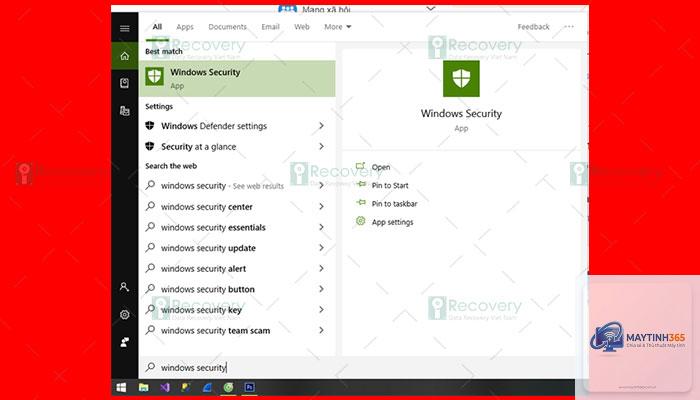Open the devices icon in sidebar
The width and height of the screenshot is (700, 400).
125,110
